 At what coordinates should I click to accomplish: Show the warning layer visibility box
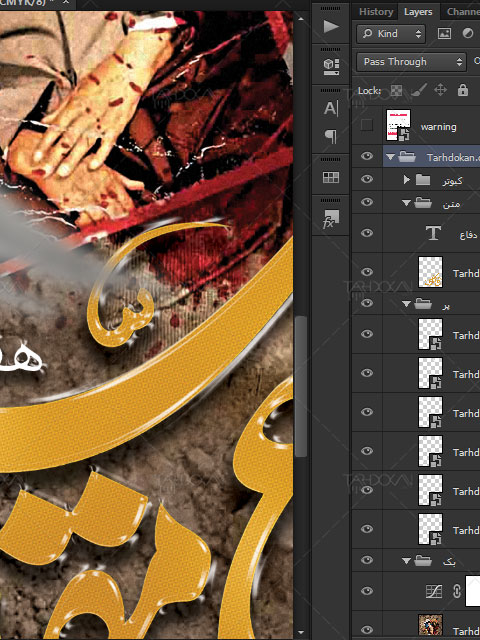point(367,125)
